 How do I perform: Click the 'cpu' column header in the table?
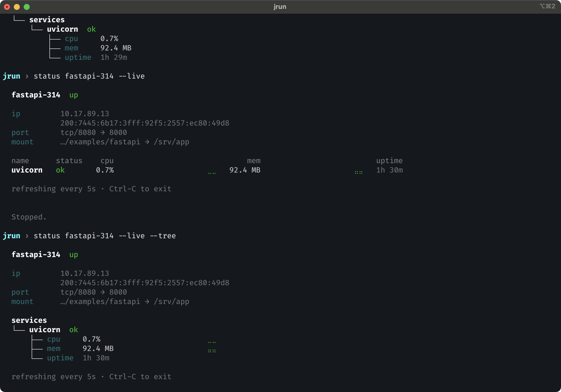click(107, 161)
